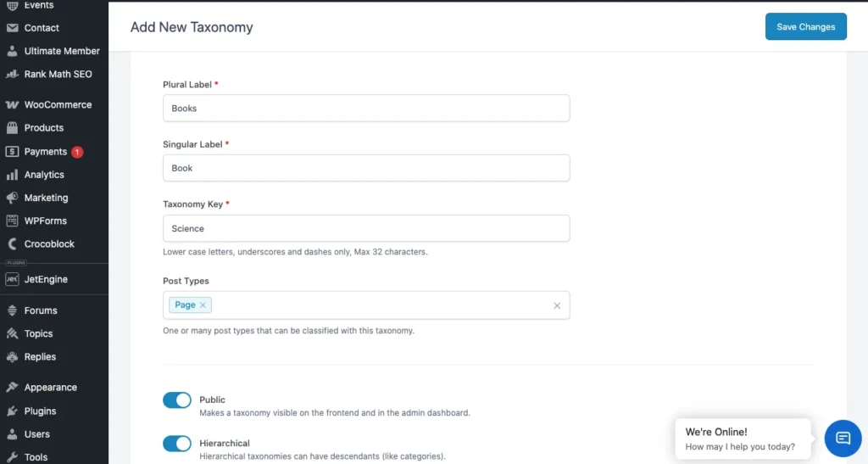
Task: Click the WooCommerce icon in sidebar
Action: point(12,105)
